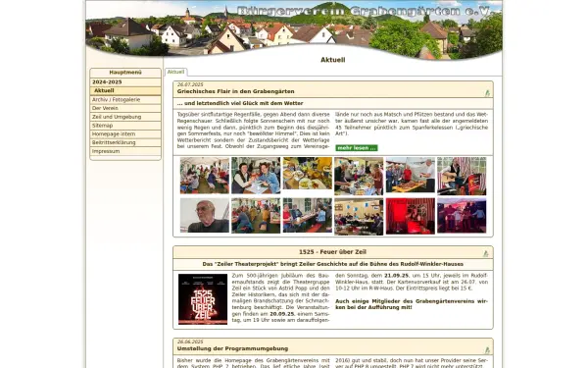
Task: Open the photo of the crowded hall with tables
Action: pos(256,216)
